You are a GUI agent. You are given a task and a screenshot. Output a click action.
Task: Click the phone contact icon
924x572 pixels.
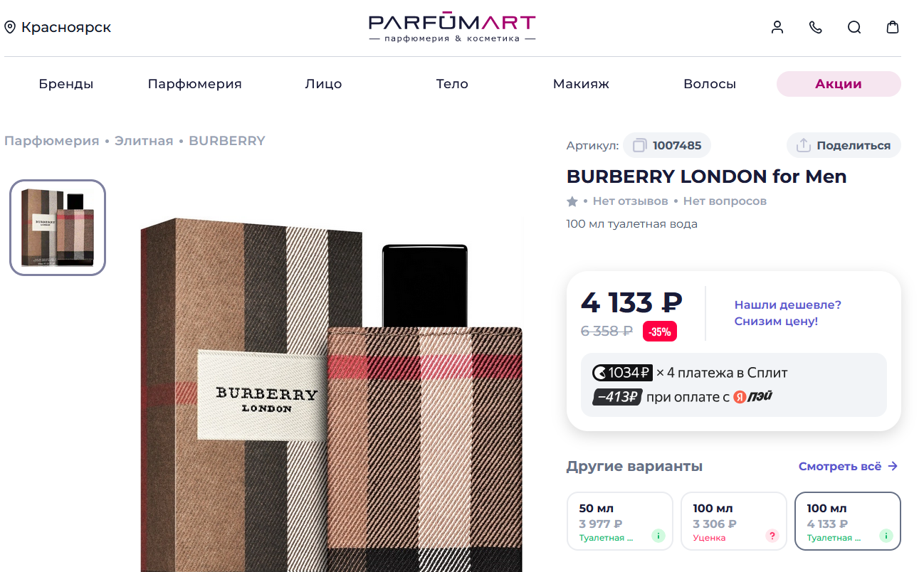(x=816, y=27)
